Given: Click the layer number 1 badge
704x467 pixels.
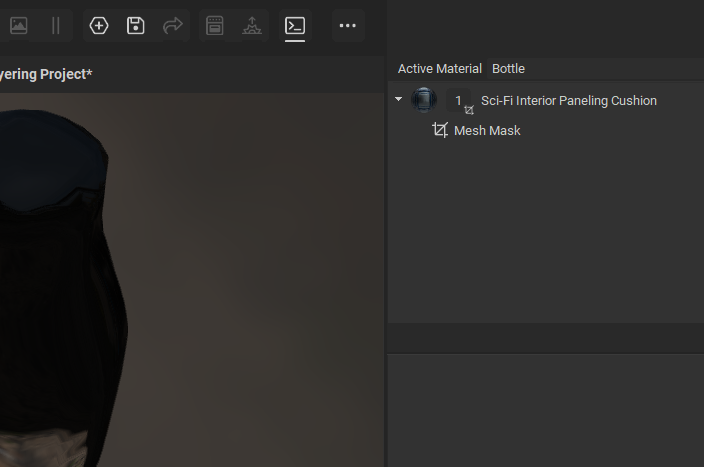Looking at the screenshot, I should pos(458,100).
